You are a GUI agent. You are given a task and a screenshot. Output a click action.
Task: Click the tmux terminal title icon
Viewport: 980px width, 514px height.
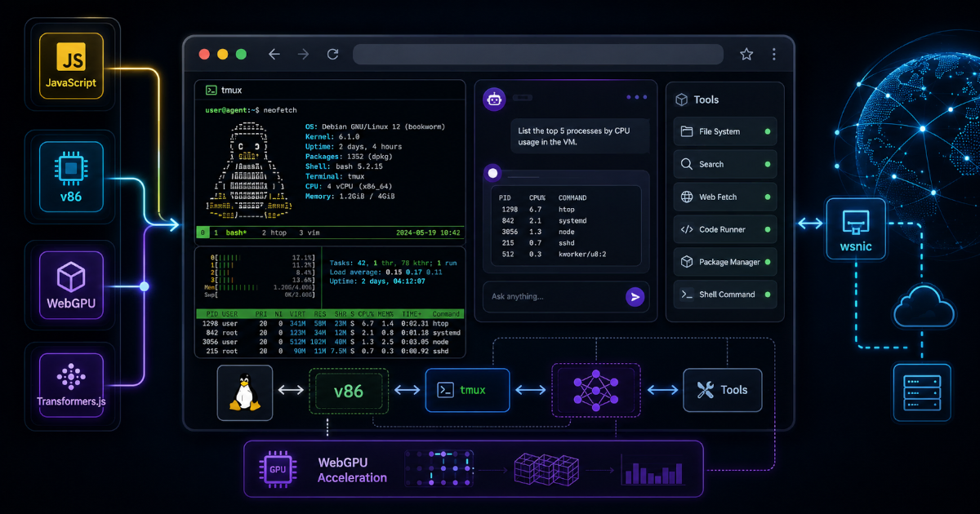coord(211,91)
